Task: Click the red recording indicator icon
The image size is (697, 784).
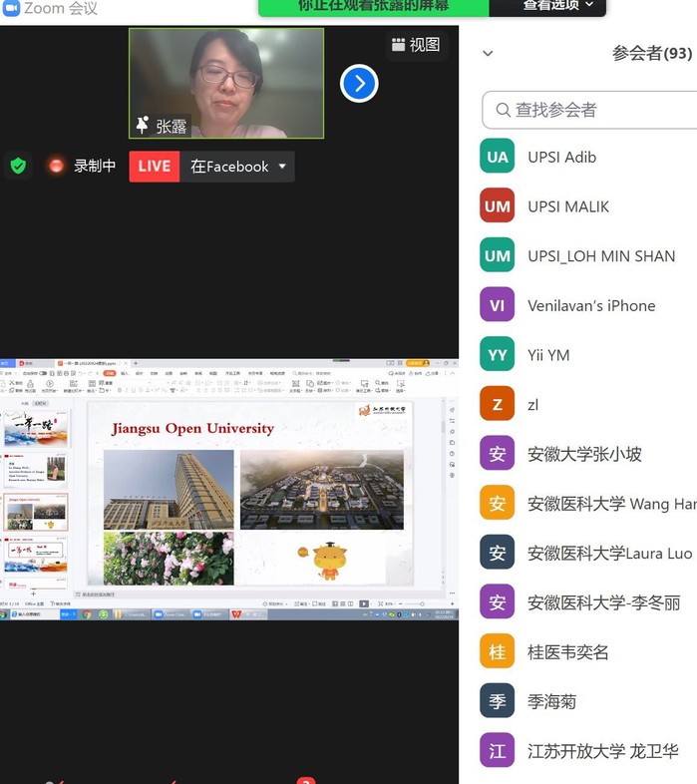Action: tap(57, 166)
